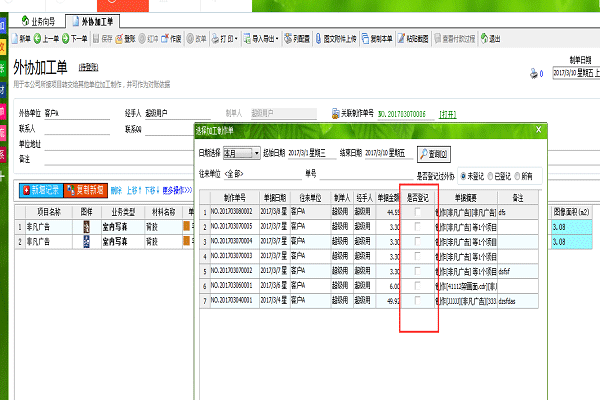The width and height of the screenshot is (600, 400).
Task: Expand the 打印 print dropdown arrow
Action: (x=239, y=38)
